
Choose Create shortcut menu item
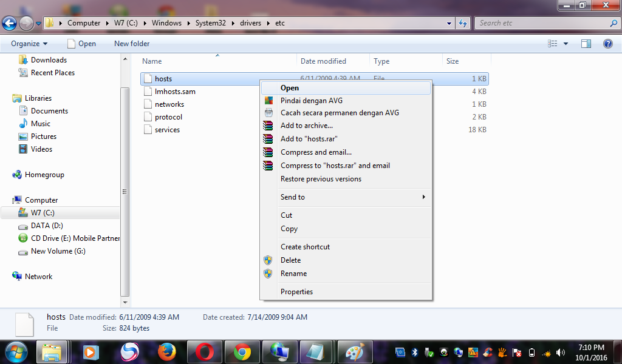346,247
